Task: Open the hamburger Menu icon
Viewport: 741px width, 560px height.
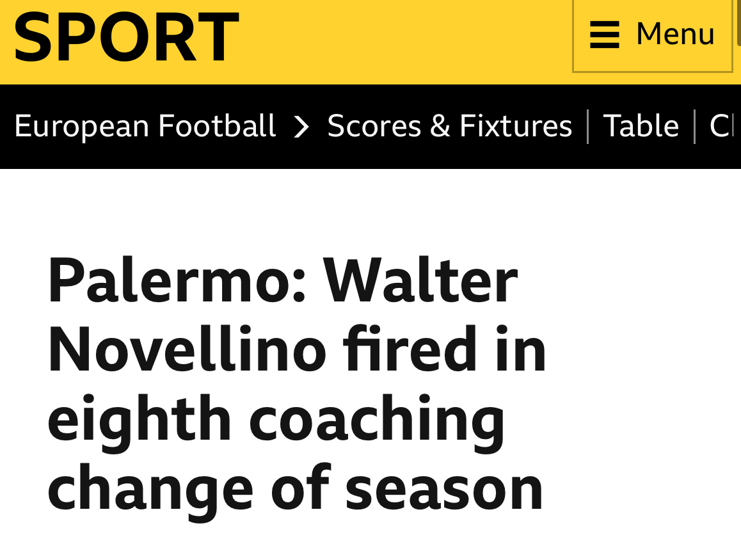Action: click(x=604, y=34)
